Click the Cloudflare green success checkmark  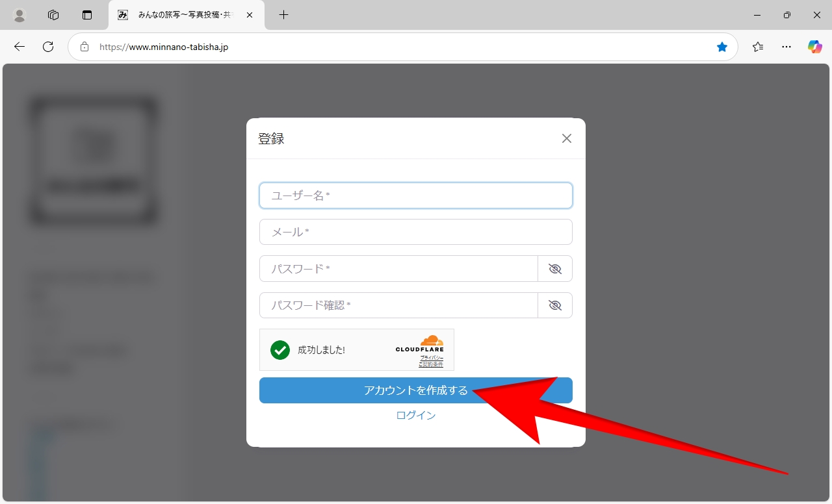click(280, 350)
